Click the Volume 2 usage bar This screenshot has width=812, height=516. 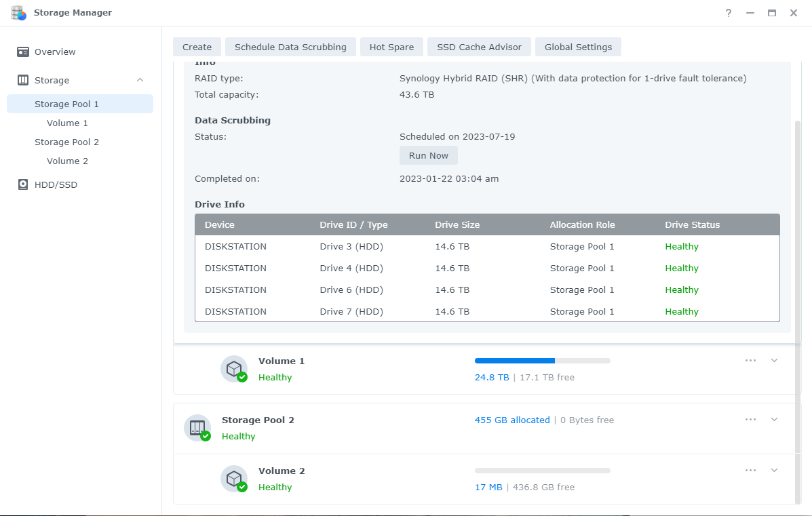click(x=542, y=471)
